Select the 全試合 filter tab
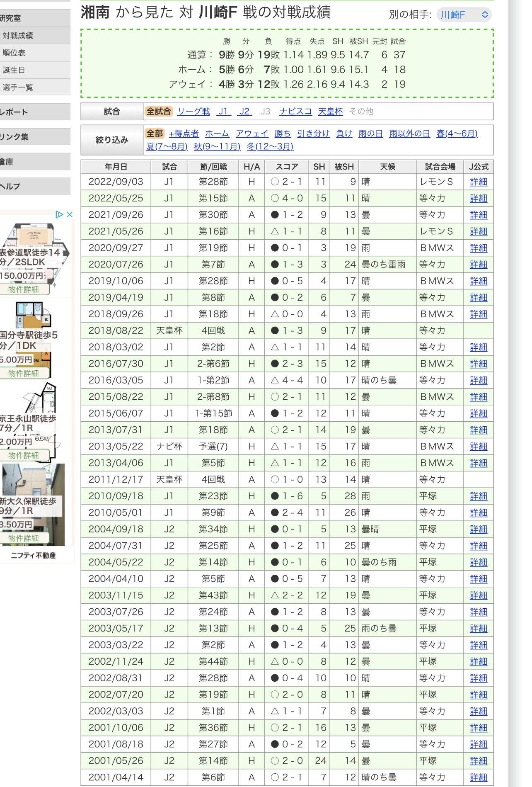This screenshot has width=532, height=787. pos(158,112)
